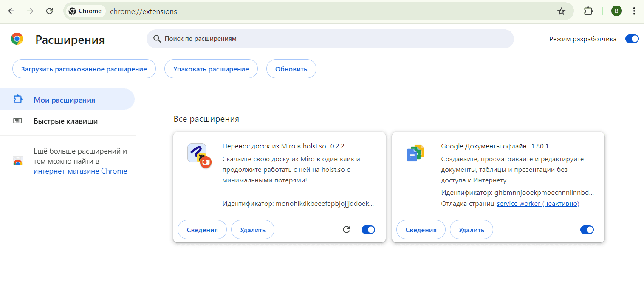Bookmark this page with the star icon
Image resolution: width=644 pixels, height=305 pixels.
[x=561, y=11]
